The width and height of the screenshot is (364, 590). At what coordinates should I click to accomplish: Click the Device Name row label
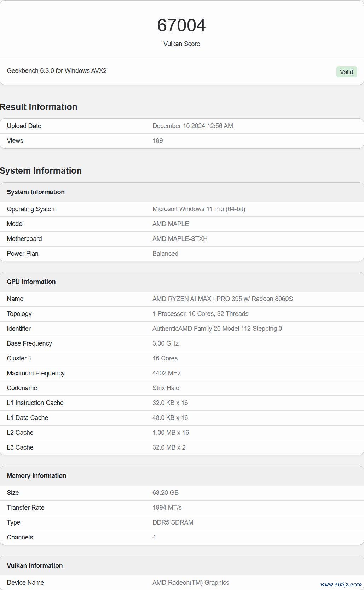pyautogui.click(x=25, y=583)
